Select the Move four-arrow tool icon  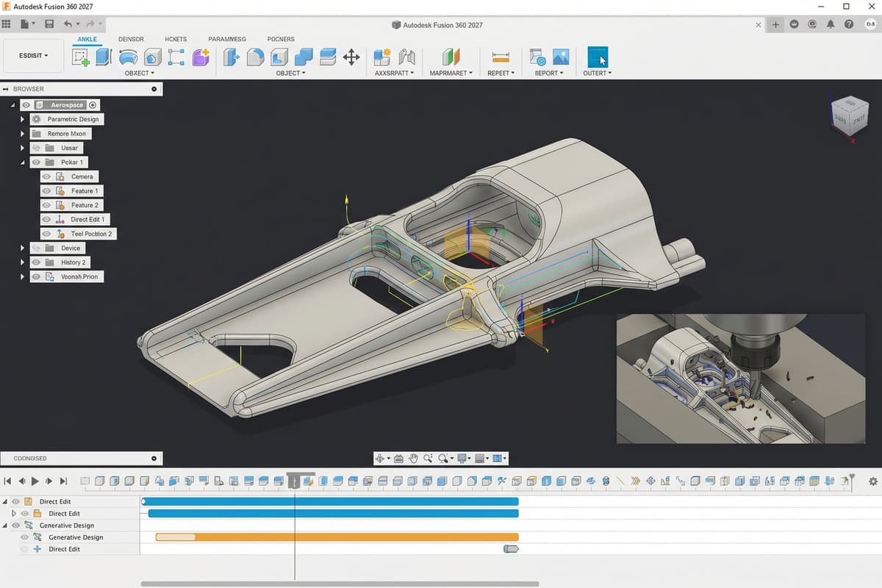(351, 57)
